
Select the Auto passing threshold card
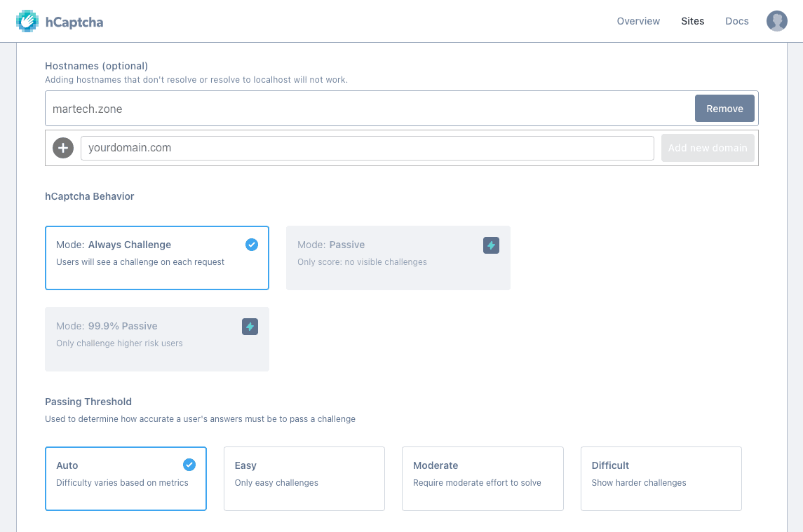(126, 479)
